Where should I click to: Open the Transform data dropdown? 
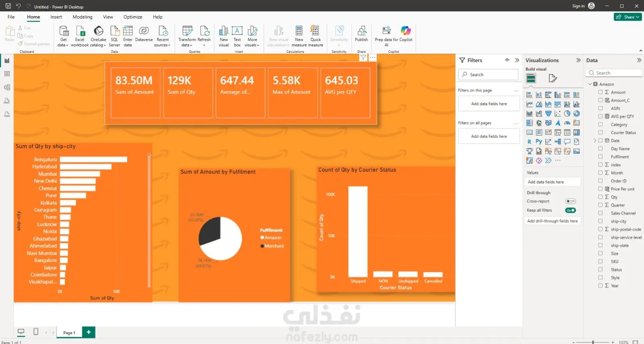[187, 36]
